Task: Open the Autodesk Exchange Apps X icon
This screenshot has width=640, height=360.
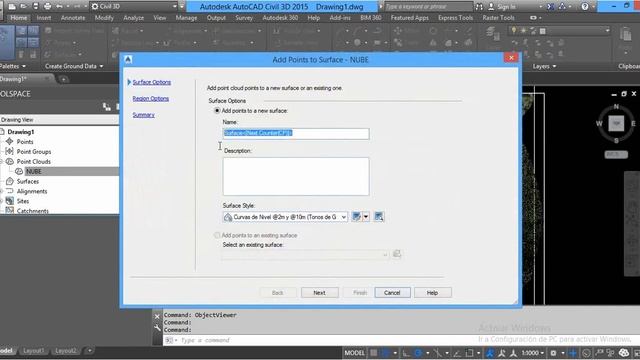Action: [x=551, y=7]
